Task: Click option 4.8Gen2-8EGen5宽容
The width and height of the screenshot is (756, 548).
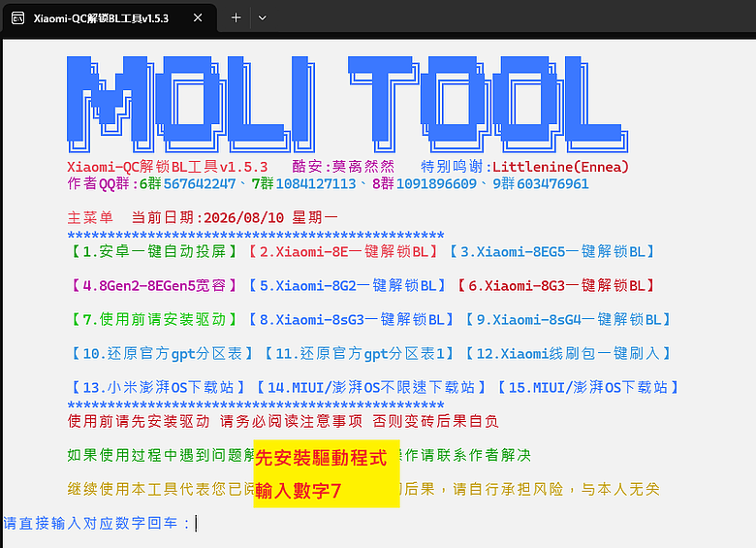Action: pos(154,285)
